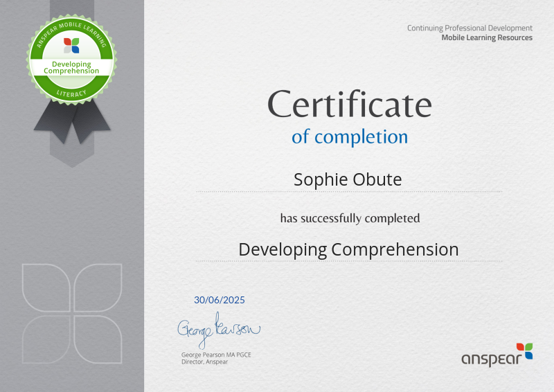Select the Developing Comprehension course title line

pos(348,249)
